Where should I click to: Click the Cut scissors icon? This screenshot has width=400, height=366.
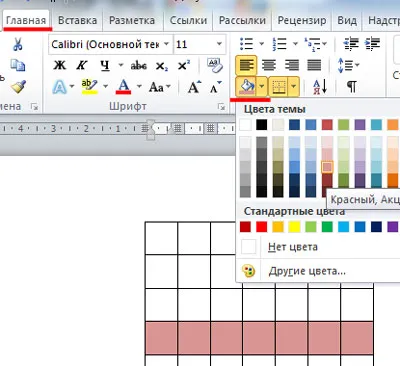coord(18,44)
